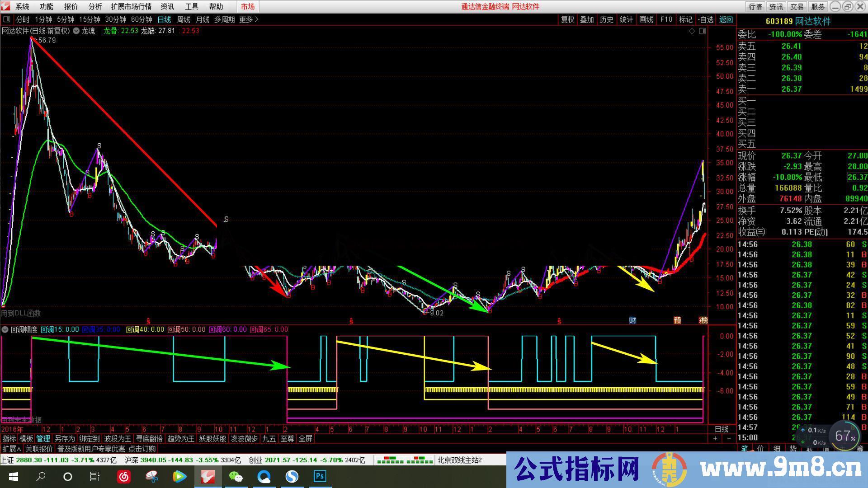868x488 pixels.
Task: Open Photoshop from the taskbar
Action: [x=320, y=476]
